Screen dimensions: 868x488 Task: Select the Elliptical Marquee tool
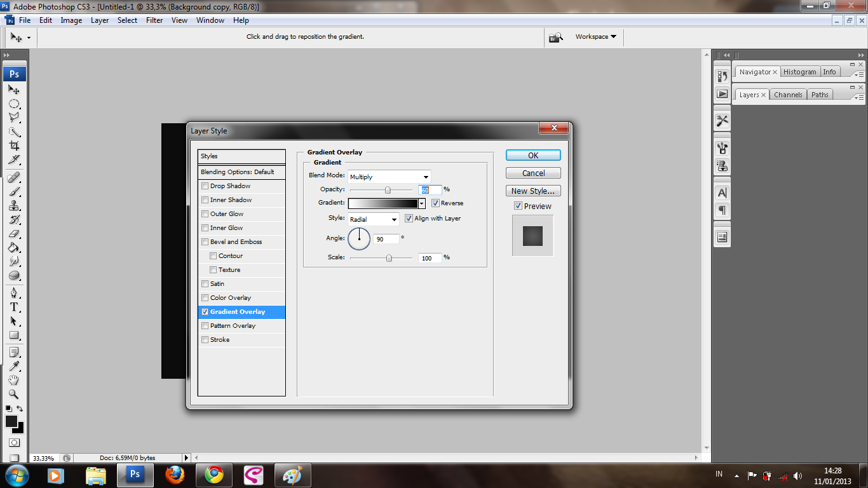[14, 104]
